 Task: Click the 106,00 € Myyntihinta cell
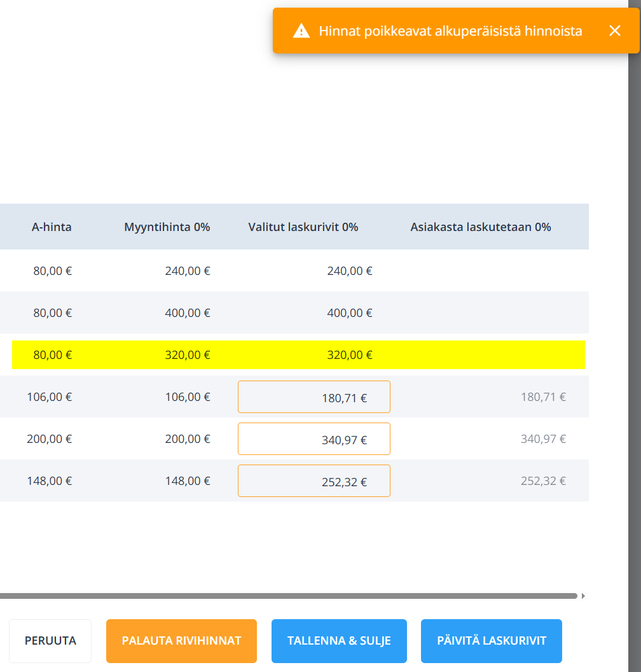tap(188, 397)
